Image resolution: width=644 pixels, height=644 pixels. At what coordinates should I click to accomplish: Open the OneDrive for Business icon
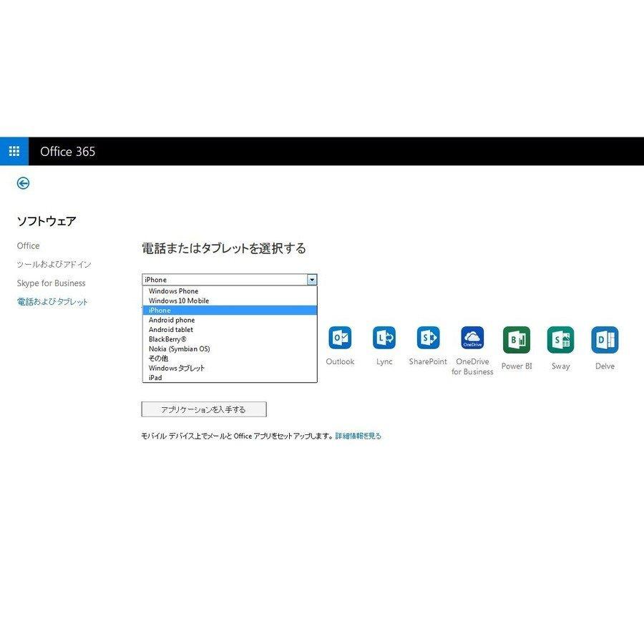point(472,338)
